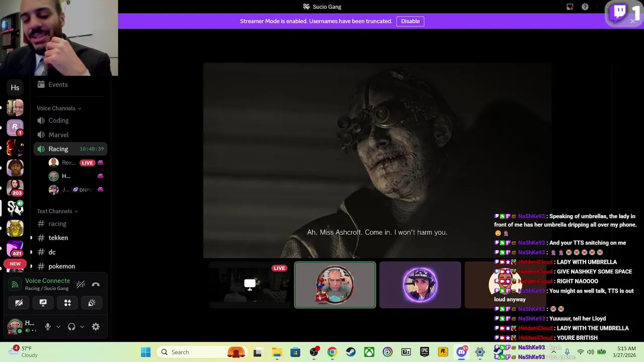Disconnect from voice with the hang-up icon
The image size is (644, 362).
pyautogui.click(x=96, y=285)
